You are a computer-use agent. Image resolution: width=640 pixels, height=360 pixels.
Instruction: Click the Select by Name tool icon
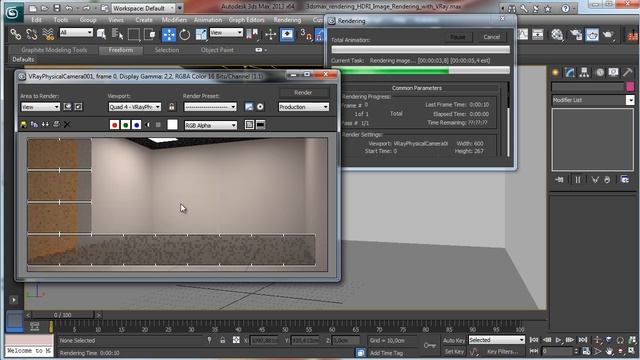tap(118, 35)
